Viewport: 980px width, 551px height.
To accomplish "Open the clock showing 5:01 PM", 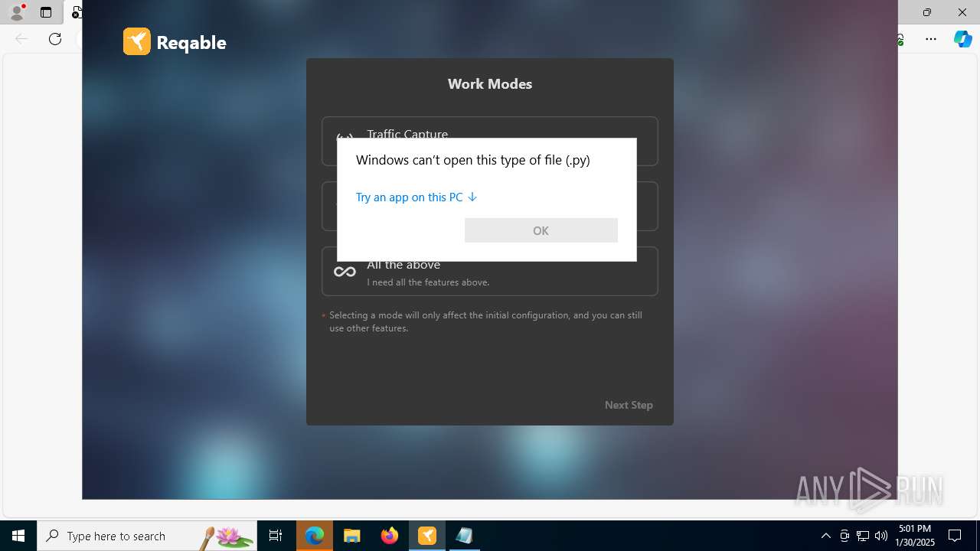I will coord(915,536).
